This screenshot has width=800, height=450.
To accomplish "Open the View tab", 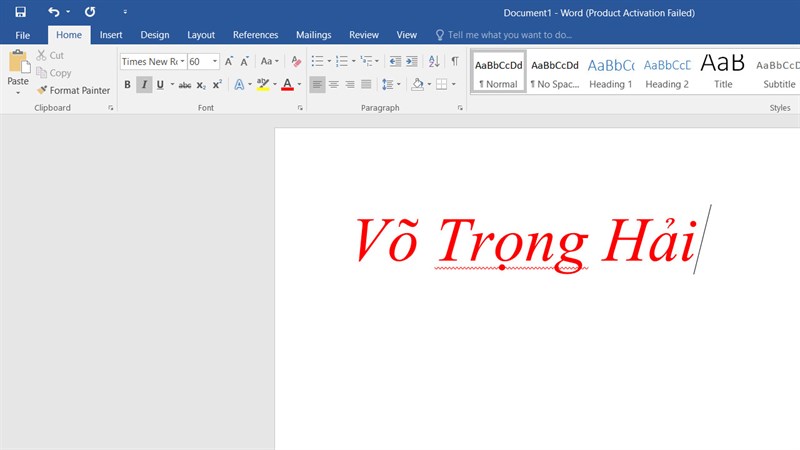I will 407,35.
